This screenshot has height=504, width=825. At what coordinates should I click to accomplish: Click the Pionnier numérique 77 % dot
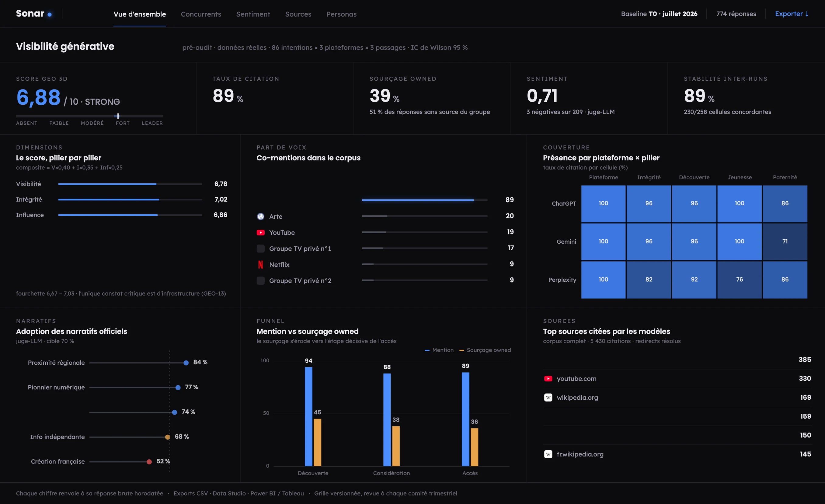178,388
